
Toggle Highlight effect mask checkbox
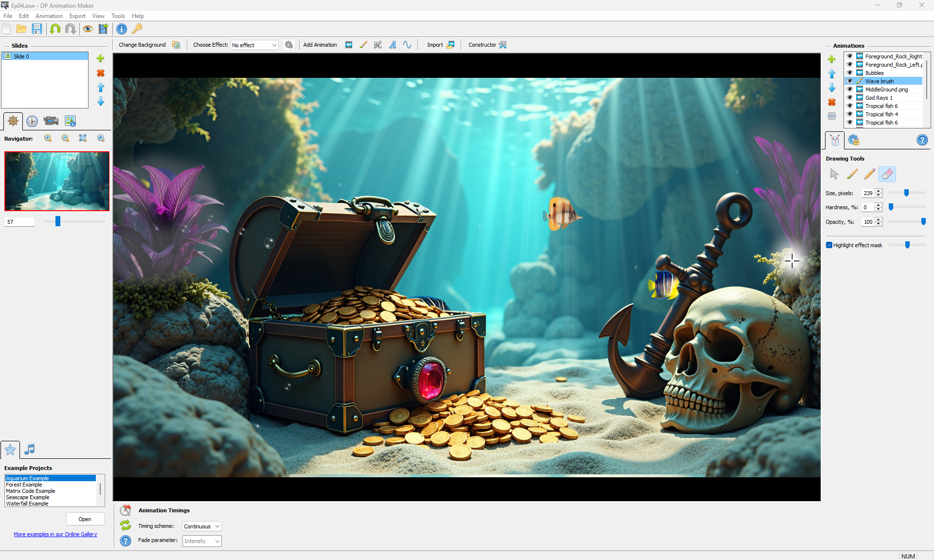pyautogui.click(x=829, y=245)
